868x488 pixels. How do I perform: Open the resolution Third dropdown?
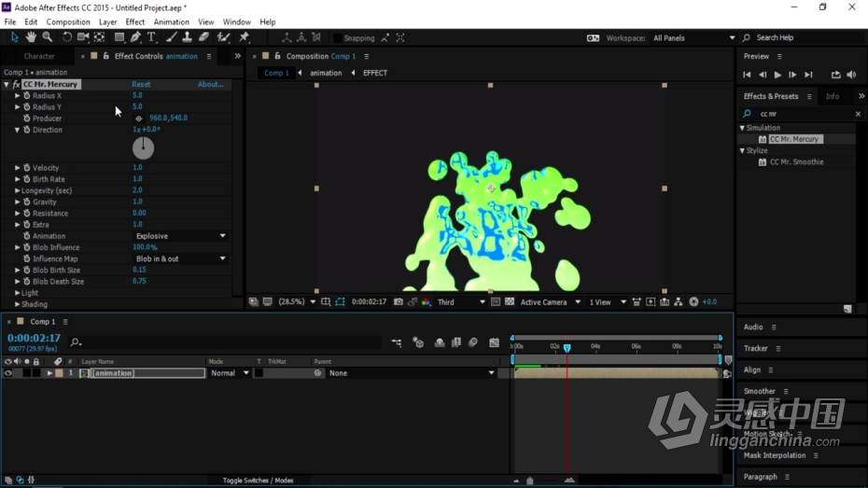[460, 302]
